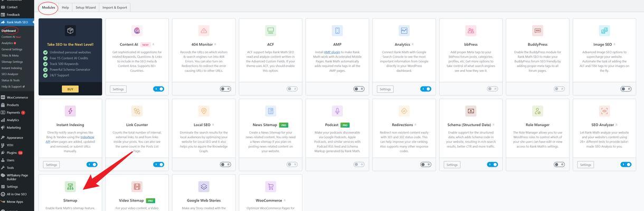Click the Podcast microphone icon
Viewport: 644px width, 211px height.
[337, 111]
